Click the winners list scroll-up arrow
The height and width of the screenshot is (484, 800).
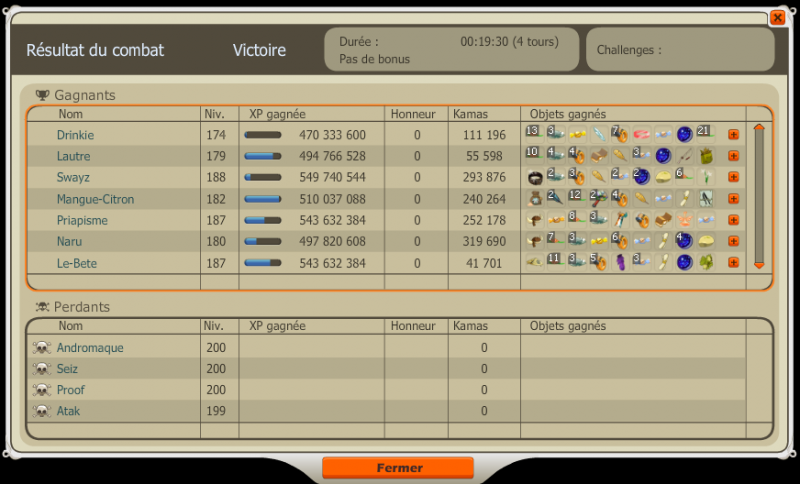(x=759, y=128)
